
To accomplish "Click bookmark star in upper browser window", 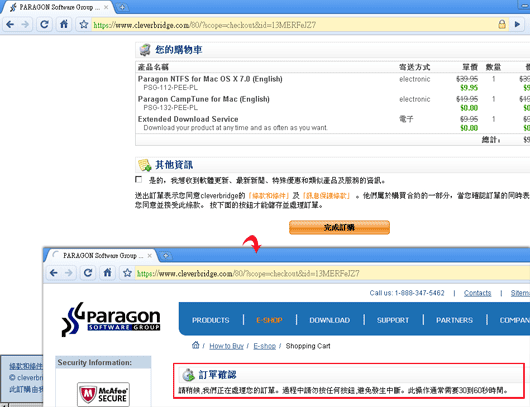I will tap(84, 24).
